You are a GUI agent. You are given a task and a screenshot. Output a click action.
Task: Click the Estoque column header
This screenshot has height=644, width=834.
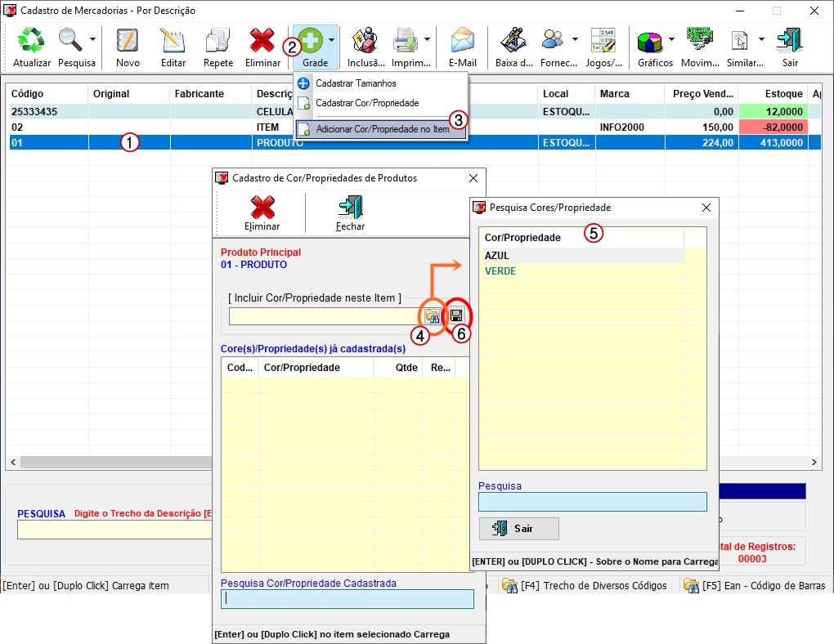click(x=783, y=94)
